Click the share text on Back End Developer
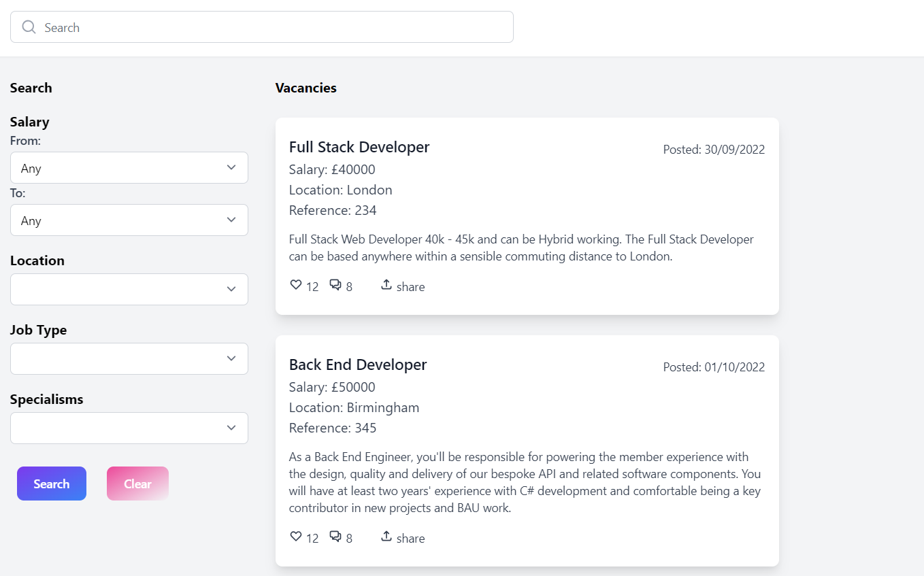Screen dimensions: 924x576 (410, 539)
